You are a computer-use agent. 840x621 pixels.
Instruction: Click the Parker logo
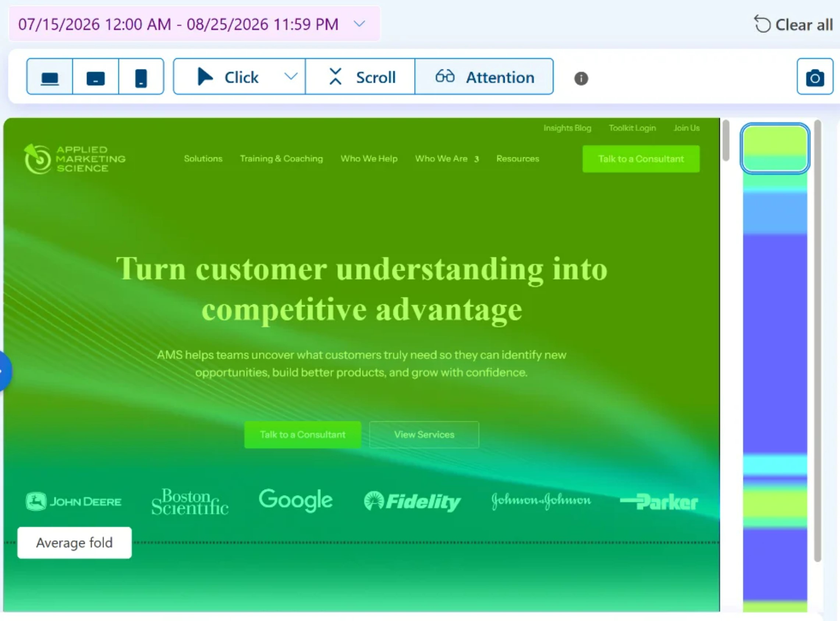[659, 502]
